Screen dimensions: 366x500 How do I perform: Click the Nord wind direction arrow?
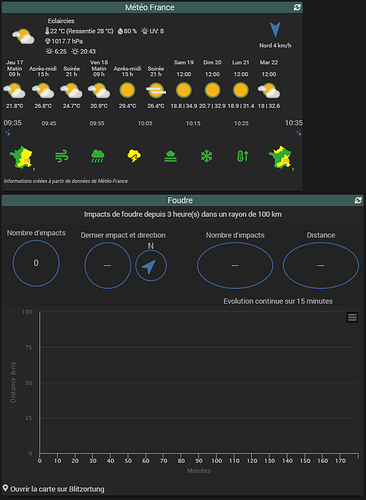pos(275,29)
